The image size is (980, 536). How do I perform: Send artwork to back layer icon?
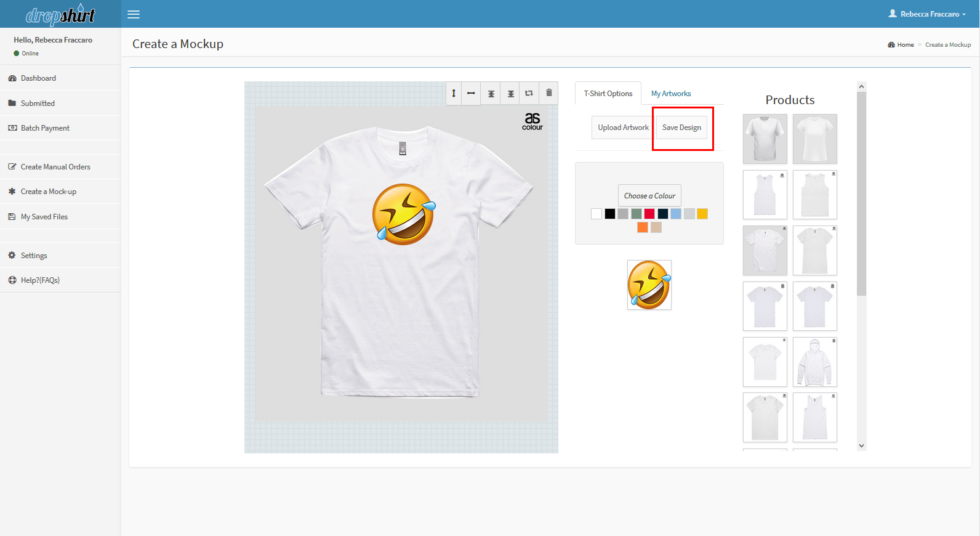[511, 94]
